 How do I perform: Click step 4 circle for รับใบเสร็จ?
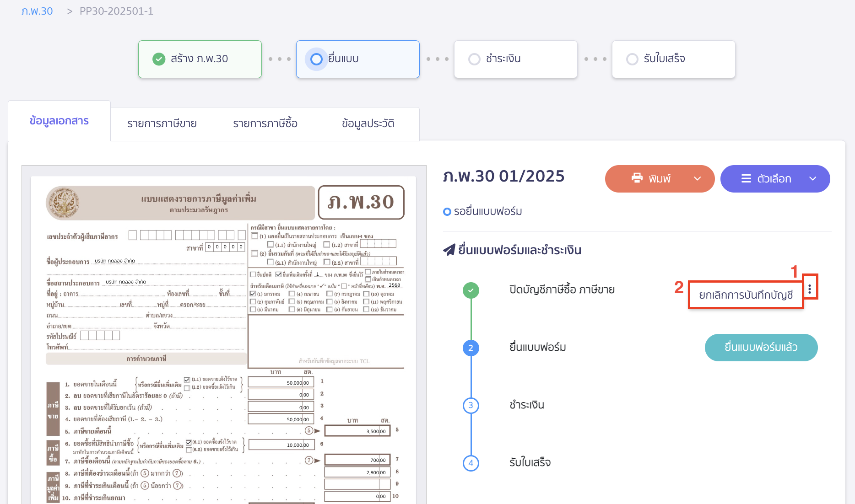(471, 463)
